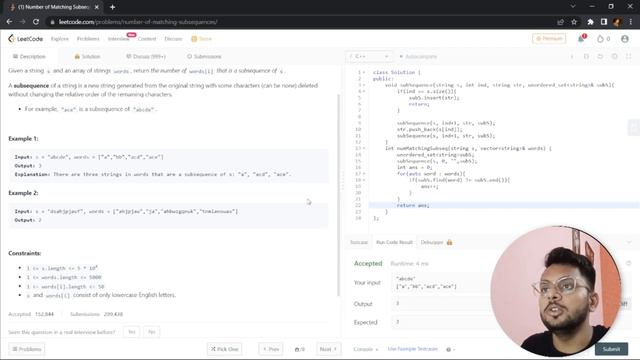
Task: Open the notifications bell icon
Action: [x=581, y=38]
